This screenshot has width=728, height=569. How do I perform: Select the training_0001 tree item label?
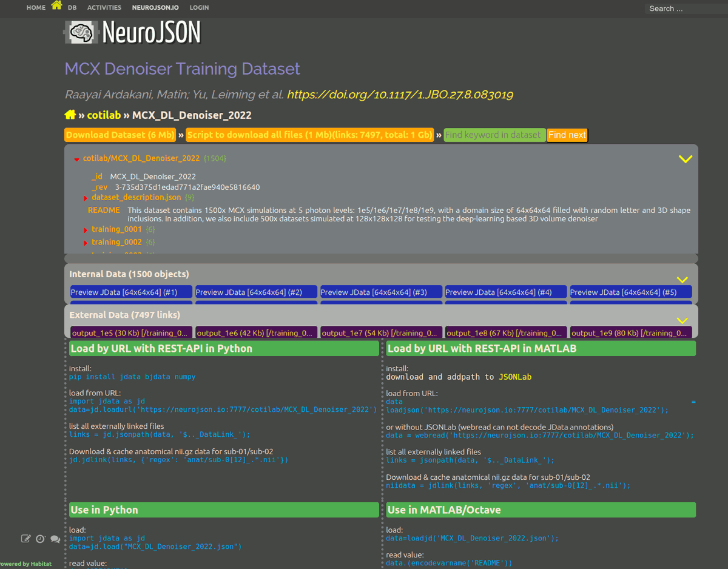[116, 229]
